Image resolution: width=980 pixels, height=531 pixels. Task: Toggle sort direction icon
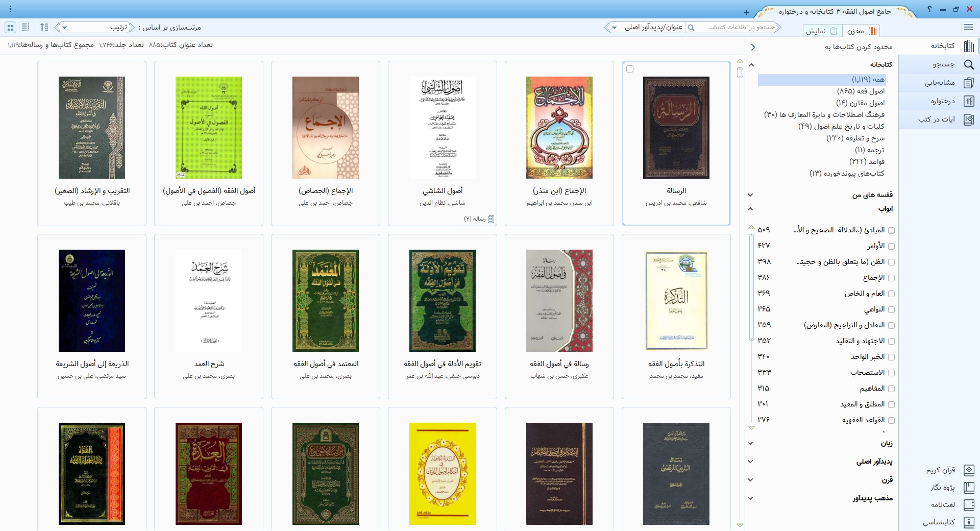[x=44, y=27]
